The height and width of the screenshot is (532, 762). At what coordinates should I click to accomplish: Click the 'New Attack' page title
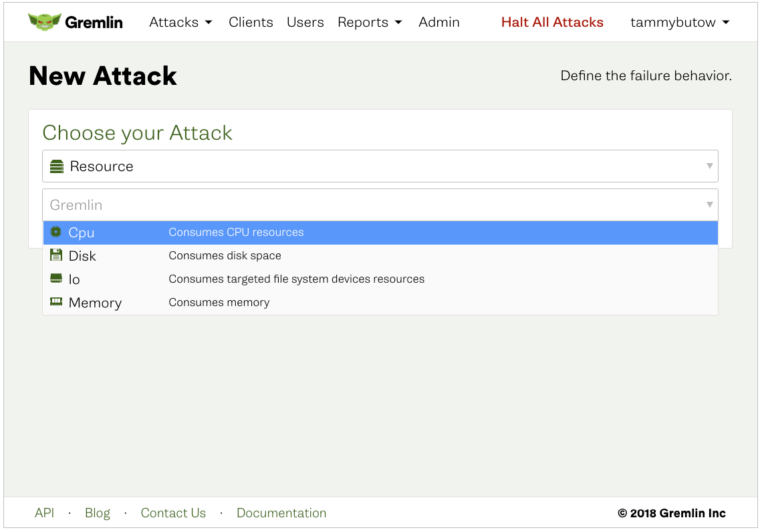click(103, 76)
